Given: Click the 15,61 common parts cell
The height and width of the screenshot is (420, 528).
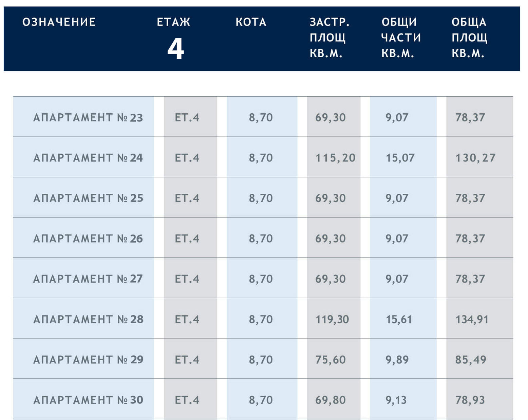Looking at the screenshot, I should (399, 319).
